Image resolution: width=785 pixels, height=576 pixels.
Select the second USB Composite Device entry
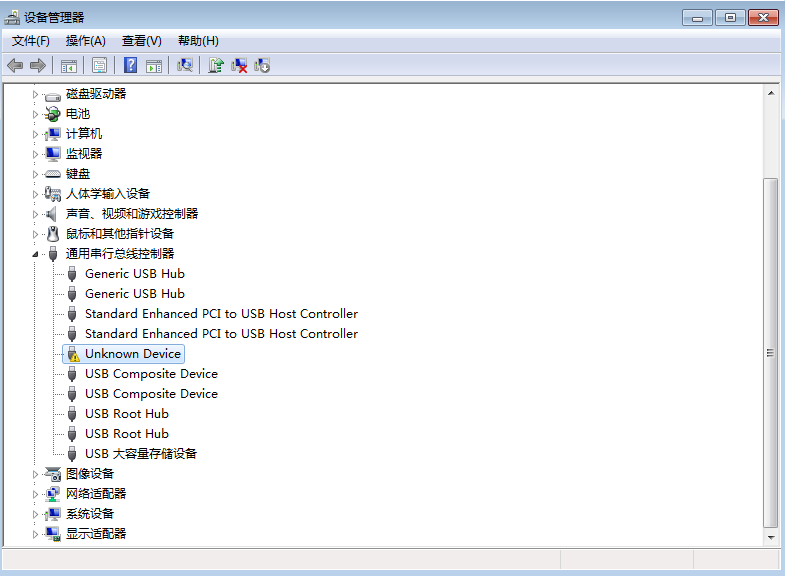pos(151,394)
